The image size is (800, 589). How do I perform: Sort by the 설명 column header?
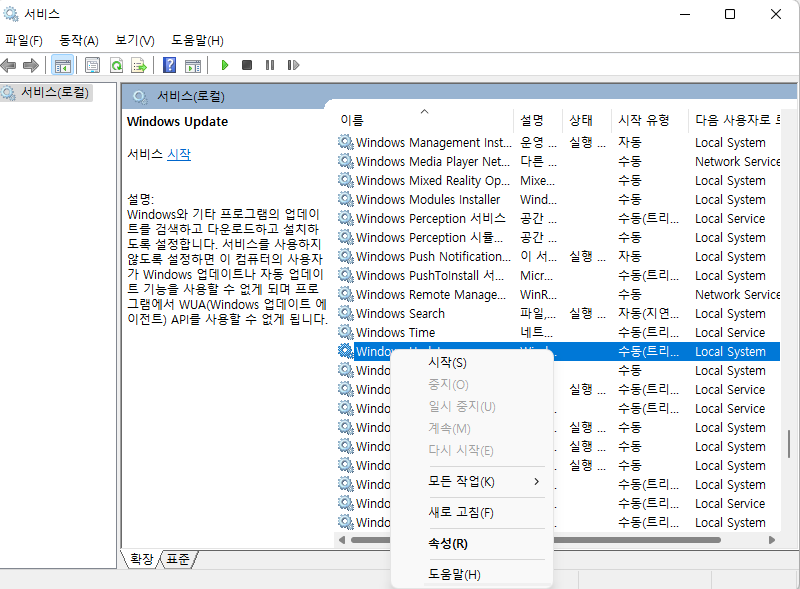[538, 120]
